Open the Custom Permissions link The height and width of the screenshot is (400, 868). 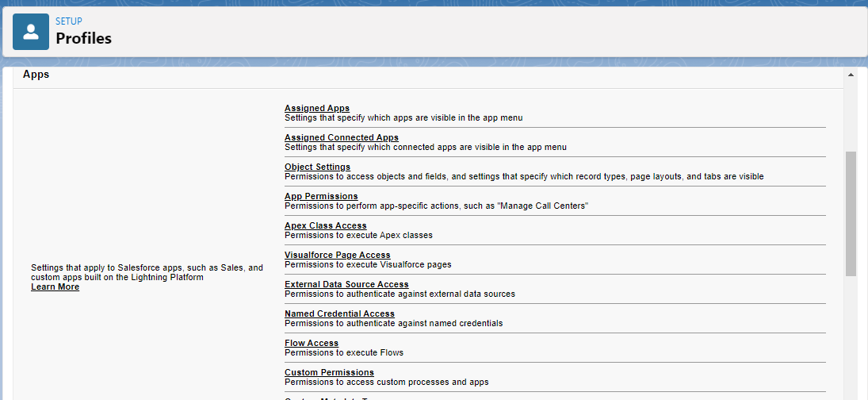click(330, 372)
